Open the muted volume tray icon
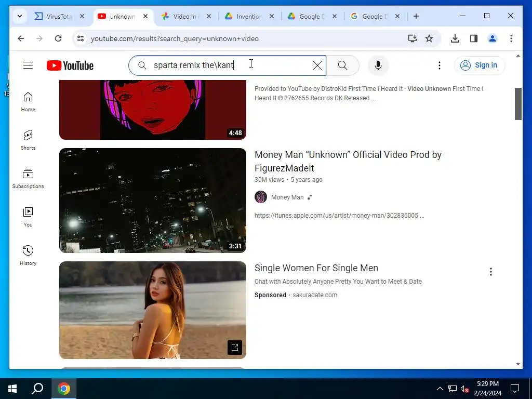The image size is (532, 399). (465, 389)
